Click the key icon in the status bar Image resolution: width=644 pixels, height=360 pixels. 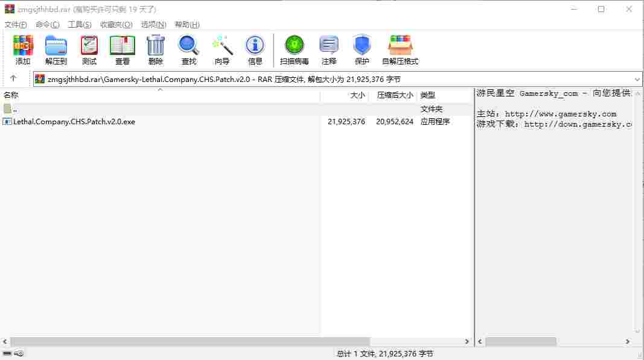point(19,353)
